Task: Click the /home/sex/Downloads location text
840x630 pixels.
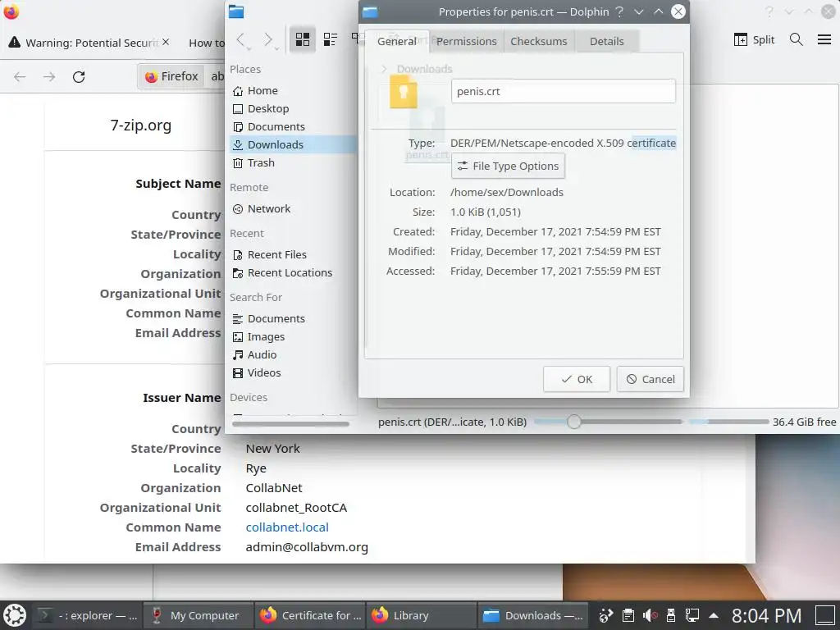Action: click(507, 192)
